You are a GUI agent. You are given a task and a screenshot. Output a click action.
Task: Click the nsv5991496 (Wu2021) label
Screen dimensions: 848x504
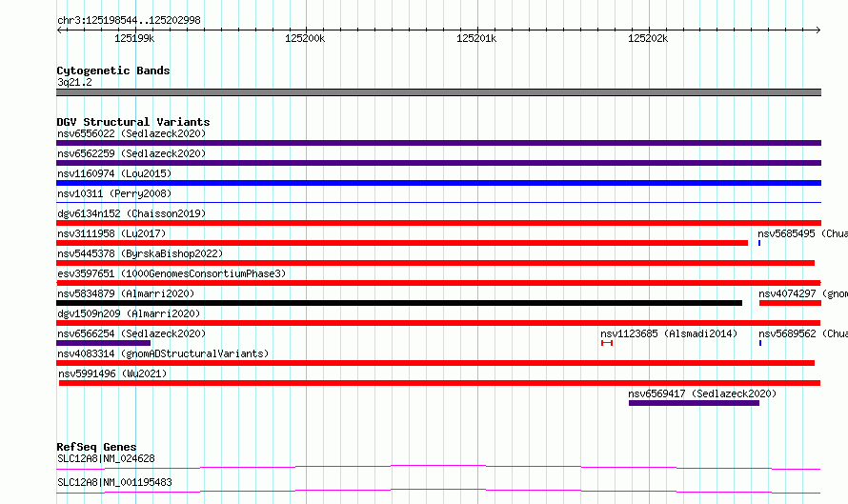112,373
